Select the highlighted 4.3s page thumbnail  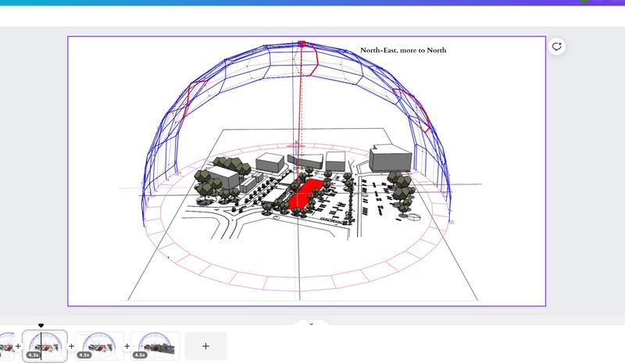point(45,346)
